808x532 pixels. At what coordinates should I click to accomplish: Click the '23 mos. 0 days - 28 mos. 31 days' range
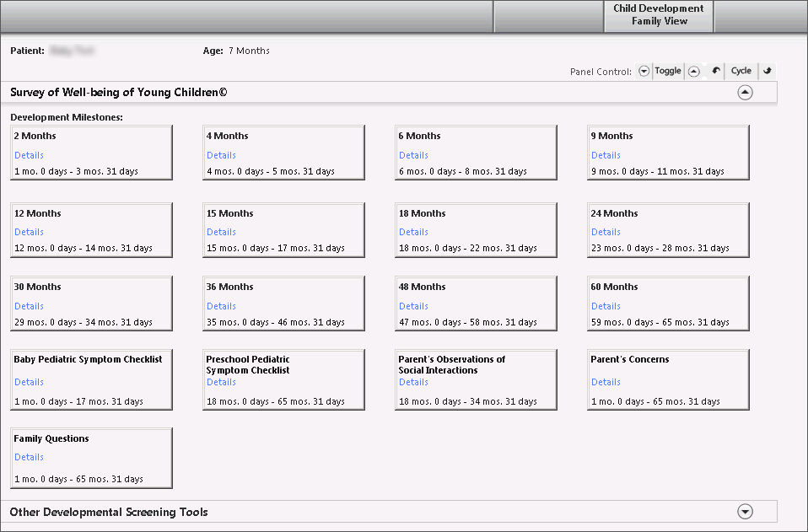click(660, 248)
